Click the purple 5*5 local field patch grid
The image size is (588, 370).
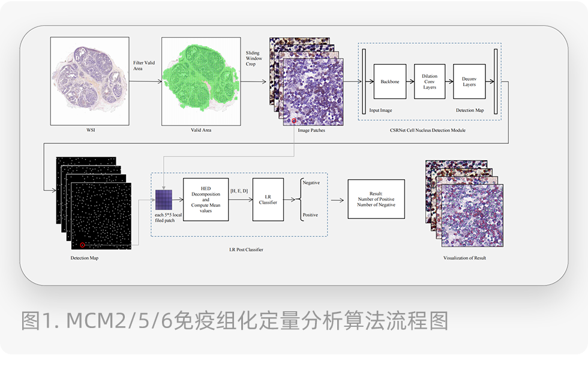(x=164, y=200)
